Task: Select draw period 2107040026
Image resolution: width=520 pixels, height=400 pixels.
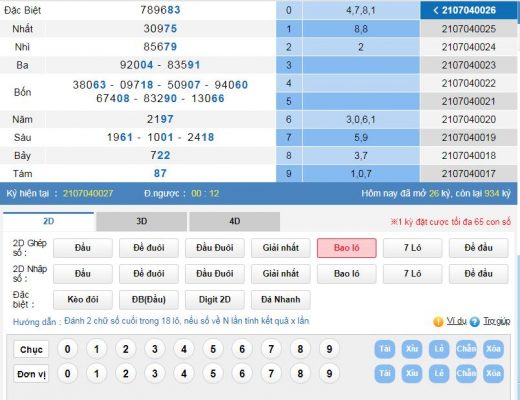Action: (x=468, y=10)
